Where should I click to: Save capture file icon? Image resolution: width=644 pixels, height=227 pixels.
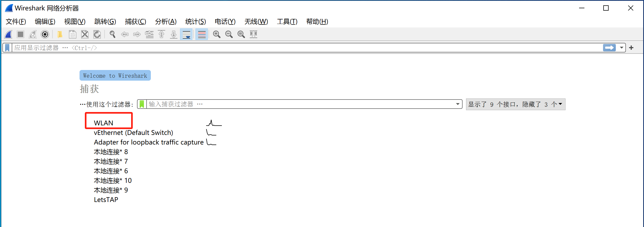coord(72,34)
